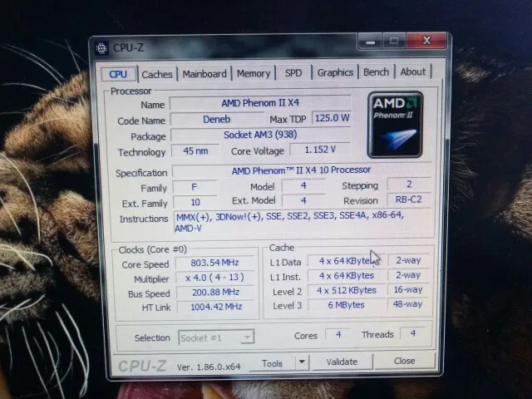Click the L1 Inst. value 4 x 64 KBytes
The image size is (532, 399).
pyautogui.click(x=347, y=276)
